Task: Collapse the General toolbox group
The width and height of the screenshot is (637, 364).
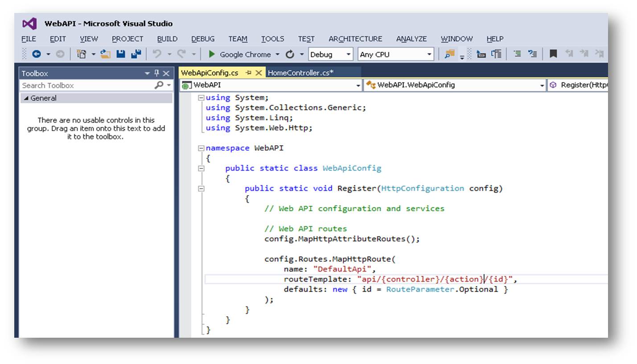Action: 26,98
